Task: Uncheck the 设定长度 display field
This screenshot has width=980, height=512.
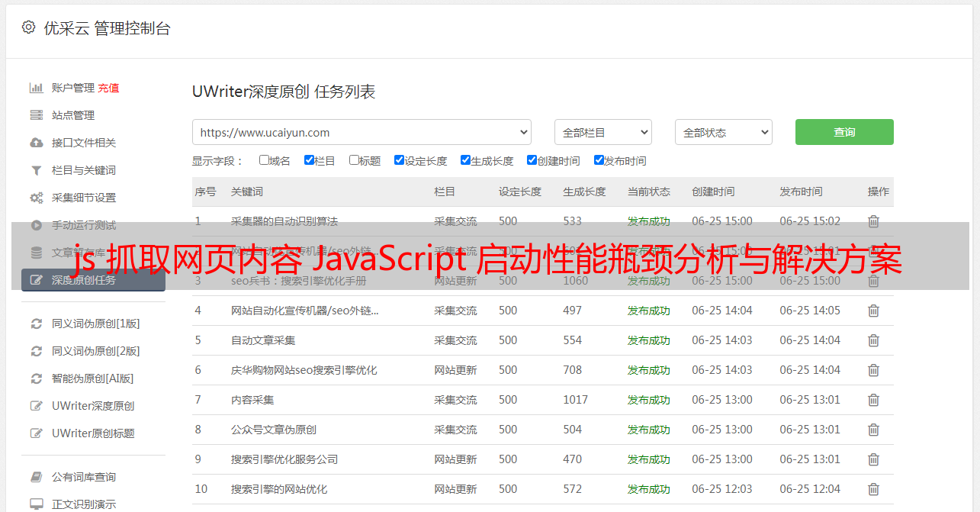Action: (399, 160)
